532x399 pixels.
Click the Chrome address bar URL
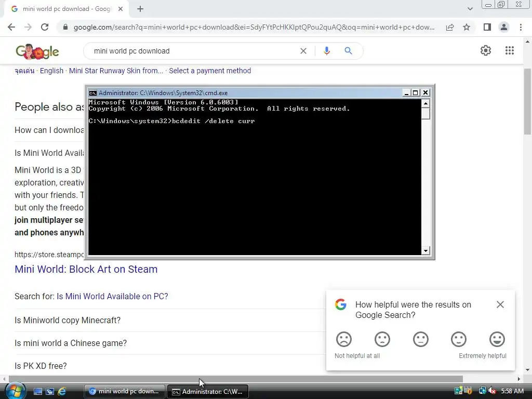254,27
